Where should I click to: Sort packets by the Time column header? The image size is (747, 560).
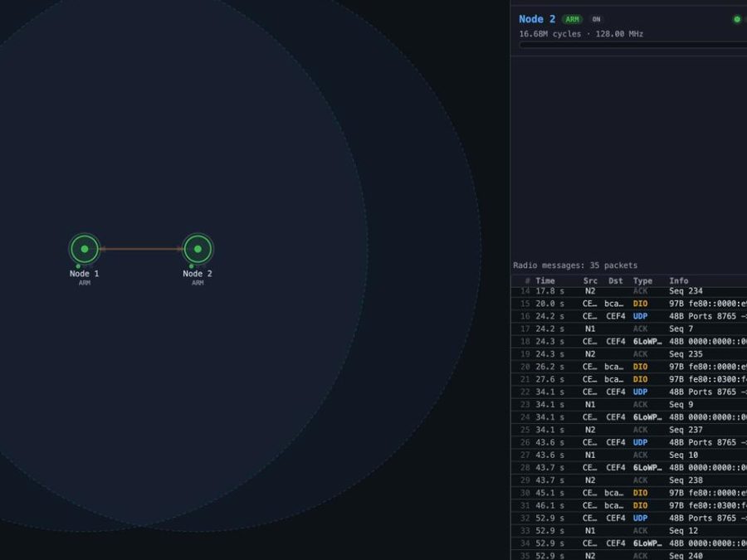tap(545, 281)
